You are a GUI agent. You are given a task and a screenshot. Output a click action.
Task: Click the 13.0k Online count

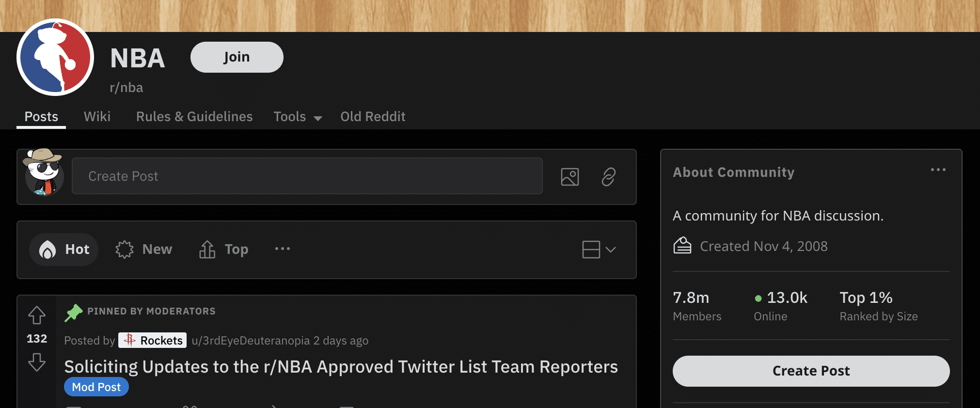[x=781, y=306]
